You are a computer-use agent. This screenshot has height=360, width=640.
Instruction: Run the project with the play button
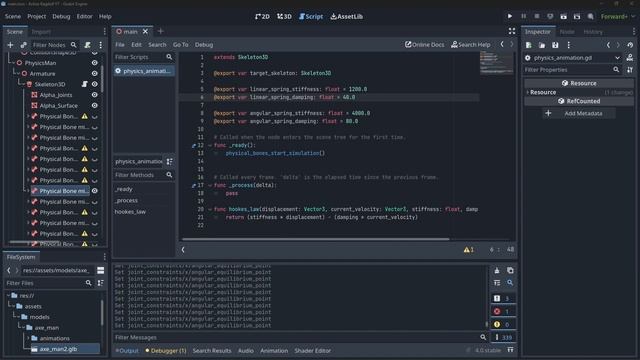click(x=510, y=16)
